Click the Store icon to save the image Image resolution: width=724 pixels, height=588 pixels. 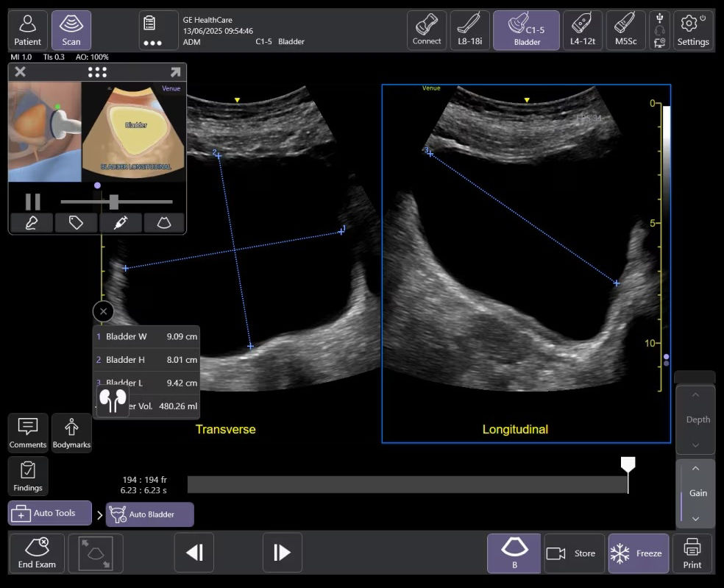tap(574, 553)
